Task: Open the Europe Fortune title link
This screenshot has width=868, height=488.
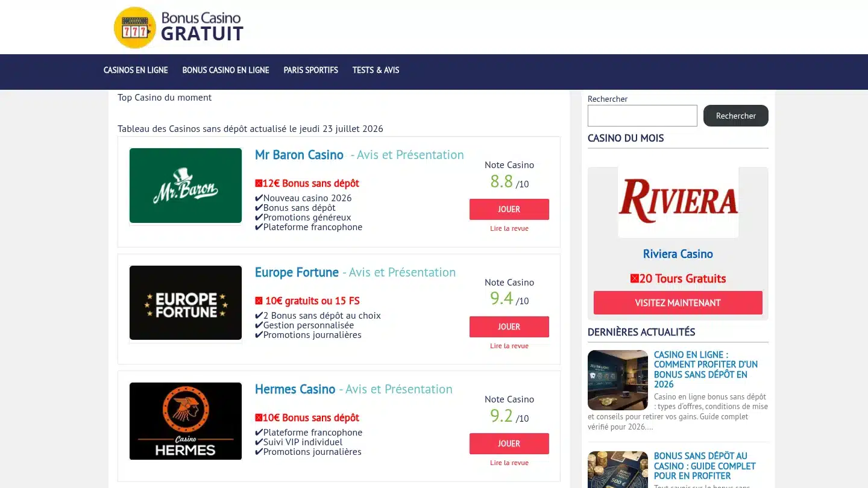Action: [x=297, y=272]
